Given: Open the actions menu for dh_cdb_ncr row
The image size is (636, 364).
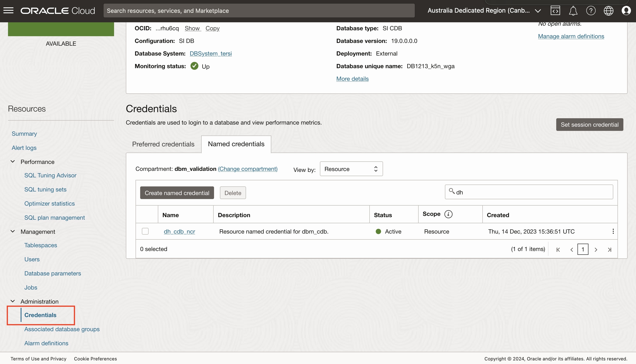Looking at the screenshot, I should [613, 231].
